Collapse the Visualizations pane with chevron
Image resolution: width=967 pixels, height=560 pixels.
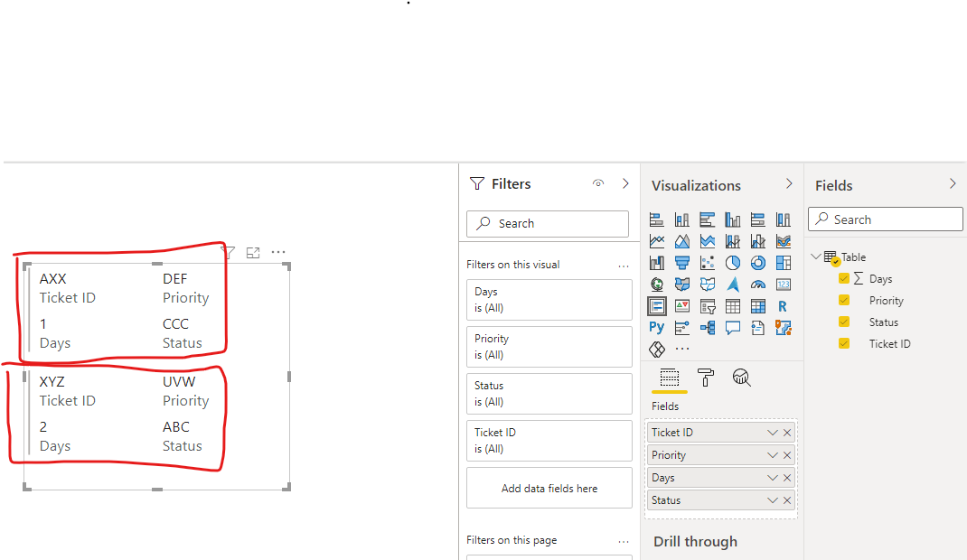pos(789,183)
